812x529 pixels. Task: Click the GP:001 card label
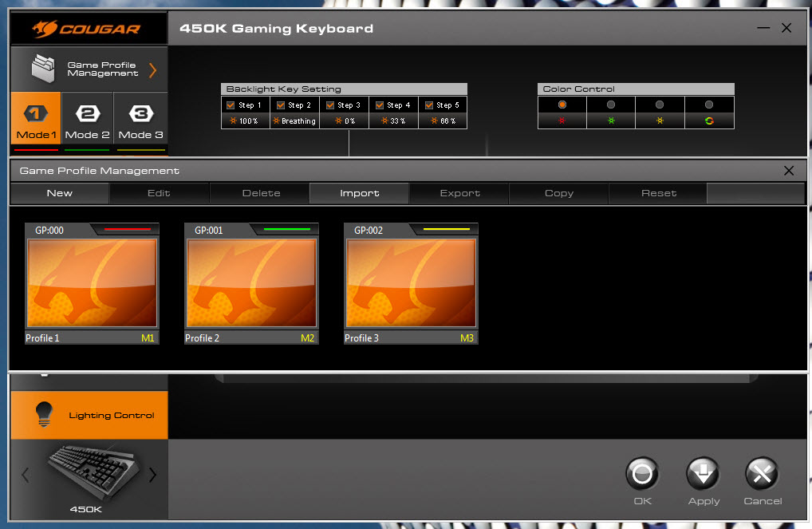209,231
